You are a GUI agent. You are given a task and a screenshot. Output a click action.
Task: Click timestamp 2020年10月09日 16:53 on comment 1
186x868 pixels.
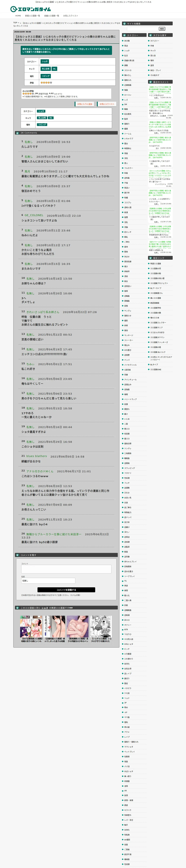pos(53,142)
